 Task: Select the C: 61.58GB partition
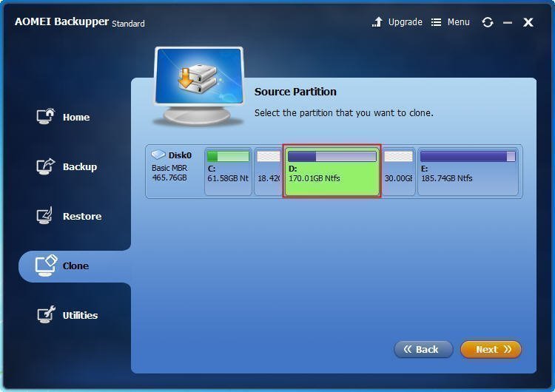[229, 172]
